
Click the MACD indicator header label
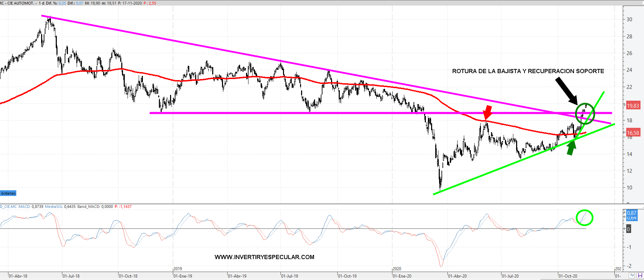[x=24, y=207]
